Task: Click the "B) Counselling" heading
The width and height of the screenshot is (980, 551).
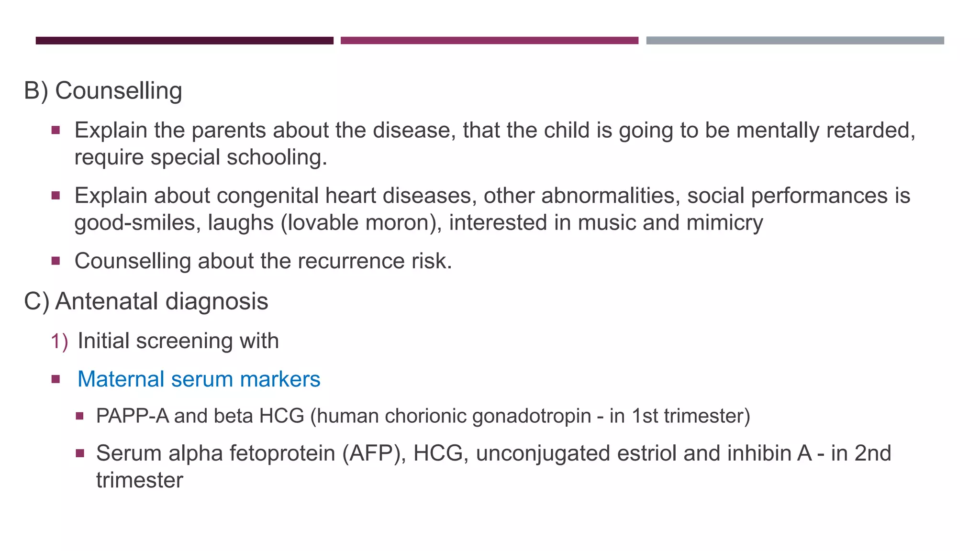Action: tap(103, 91)
